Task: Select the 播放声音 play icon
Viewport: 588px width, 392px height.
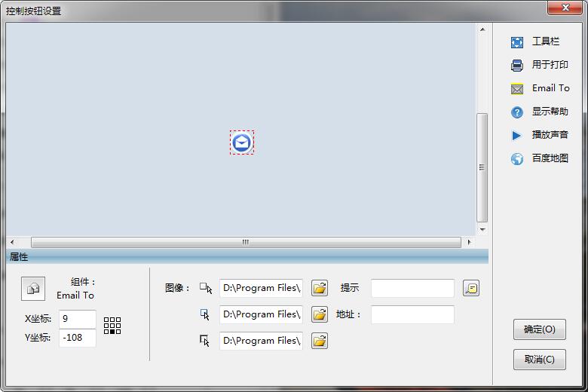Action: click(517, 136)
